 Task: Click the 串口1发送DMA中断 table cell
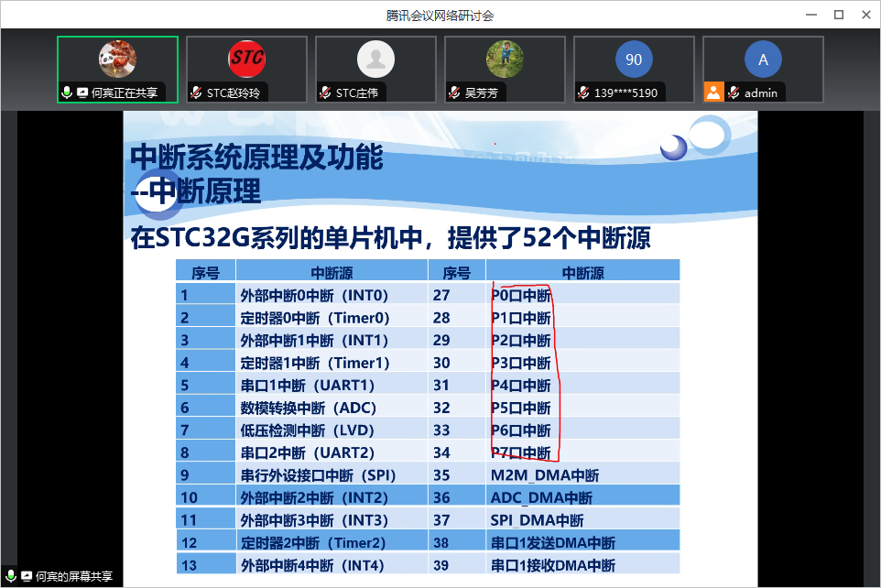(x=582, y=542)
